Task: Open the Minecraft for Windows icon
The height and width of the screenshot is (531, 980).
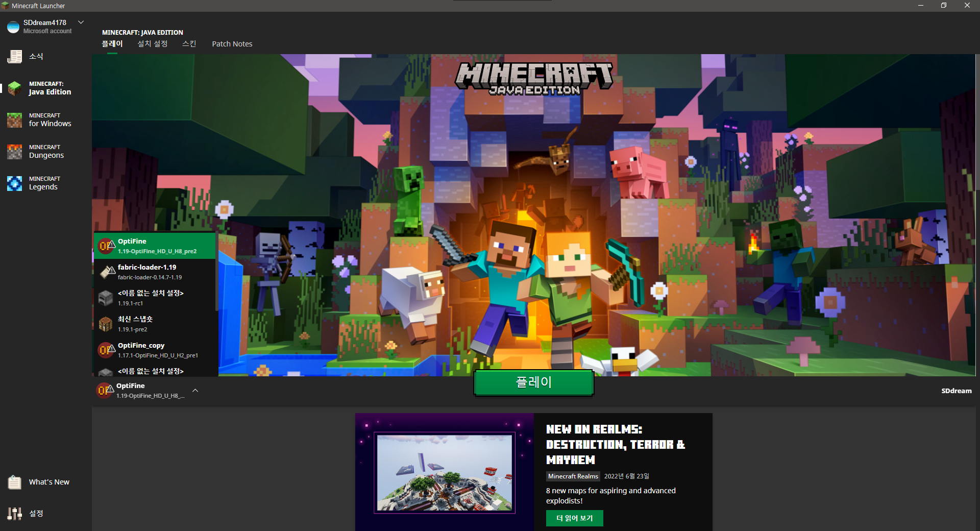Action: 15,120
